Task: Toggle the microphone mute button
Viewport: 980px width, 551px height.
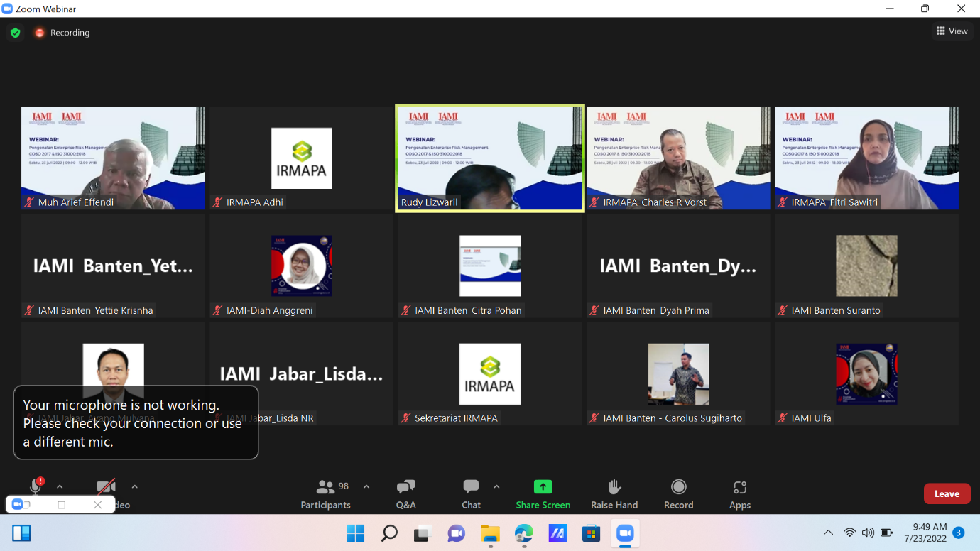Action: (35, 486)
